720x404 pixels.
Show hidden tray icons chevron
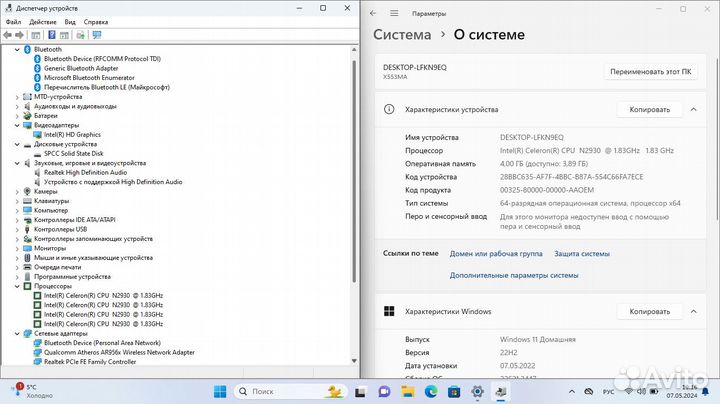coord(572,392)
